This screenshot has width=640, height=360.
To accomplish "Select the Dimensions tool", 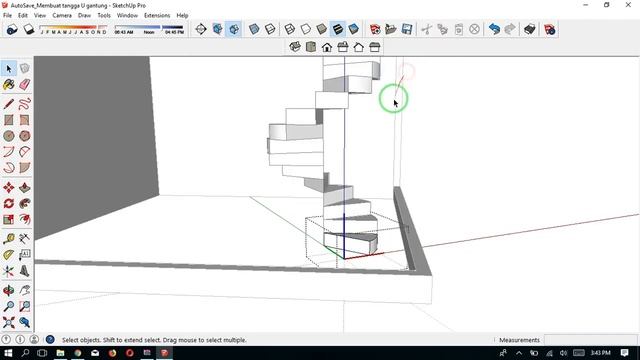I will pos(24,238).
